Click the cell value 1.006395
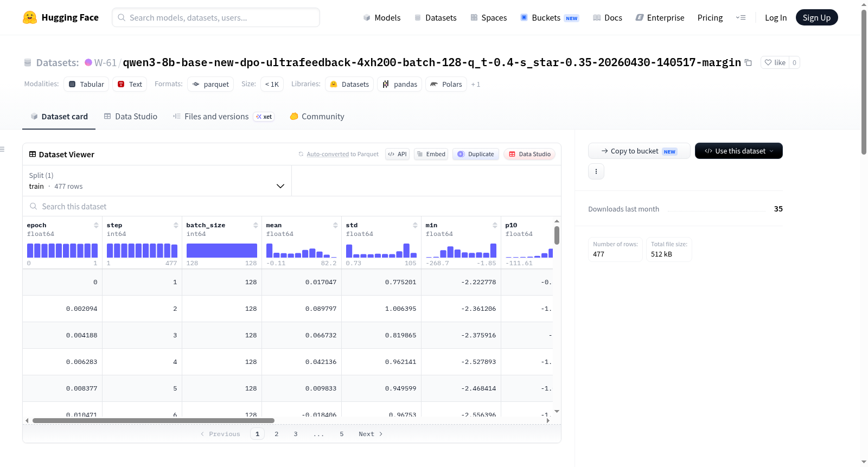The image size is (868, 467). [x=400, y=309]
